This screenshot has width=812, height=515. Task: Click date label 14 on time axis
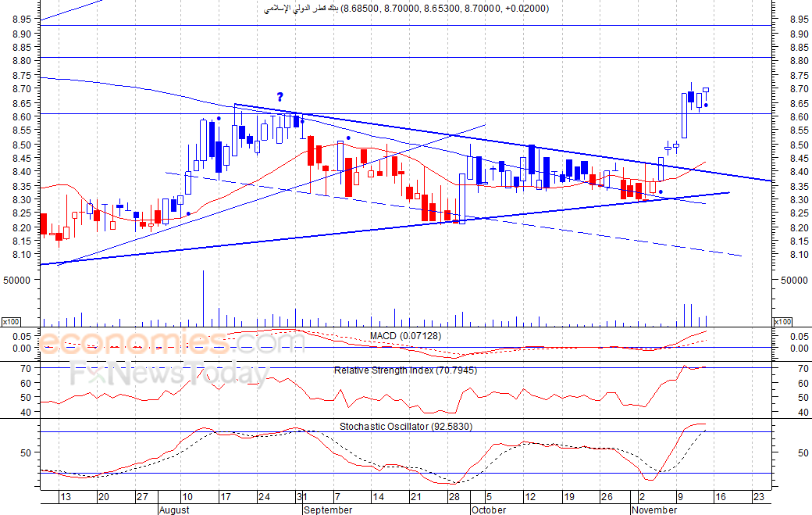[x=379, y=497]
